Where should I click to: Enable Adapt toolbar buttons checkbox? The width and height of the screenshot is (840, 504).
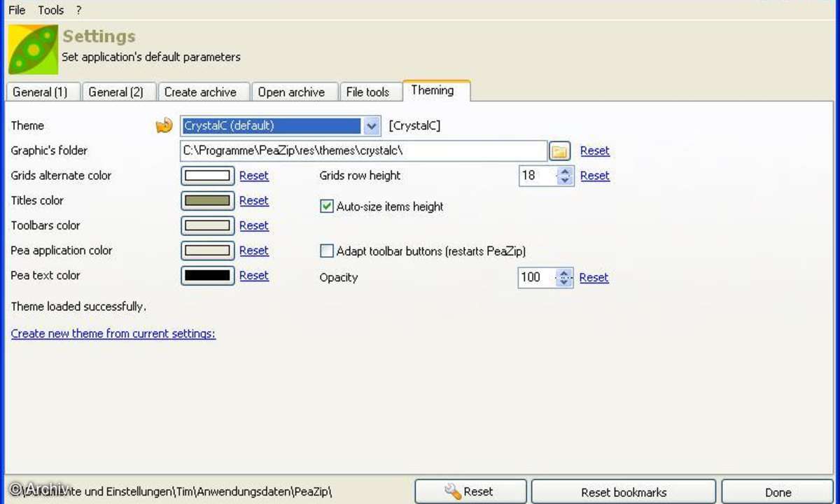[327, 251]
